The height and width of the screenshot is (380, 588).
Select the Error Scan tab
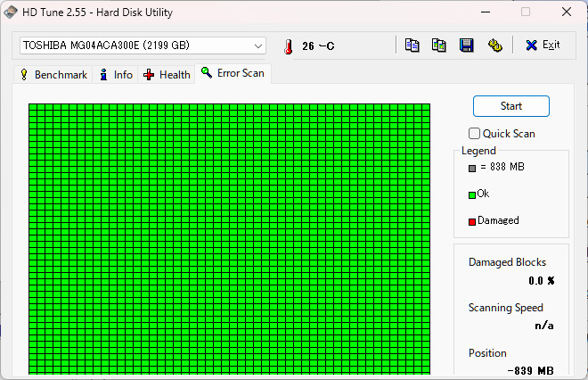233,73
